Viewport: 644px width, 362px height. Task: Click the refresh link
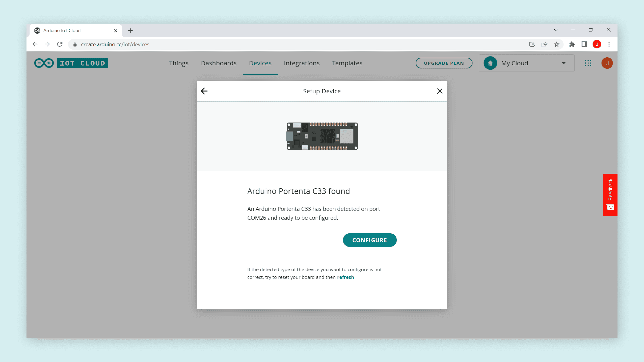pos(345,277)
